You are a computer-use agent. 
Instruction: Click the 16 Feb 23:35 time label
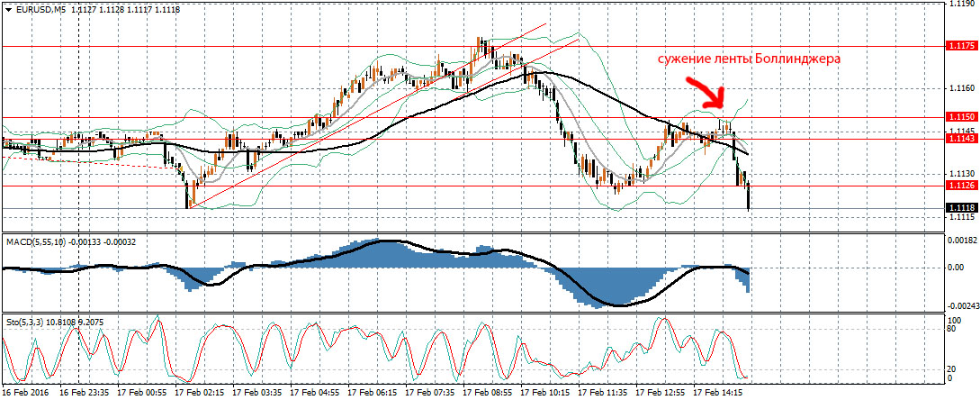click(83, 393)
